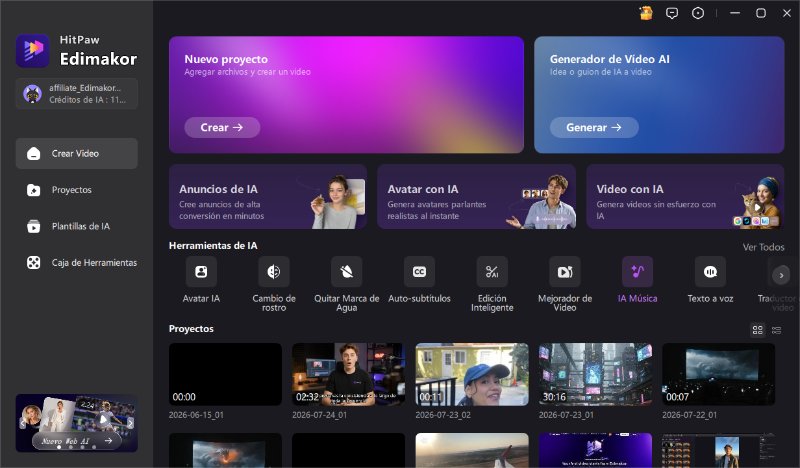Show more AI tools with right arrow
Screen dimensions: 800x468
[x=781, y=276]
